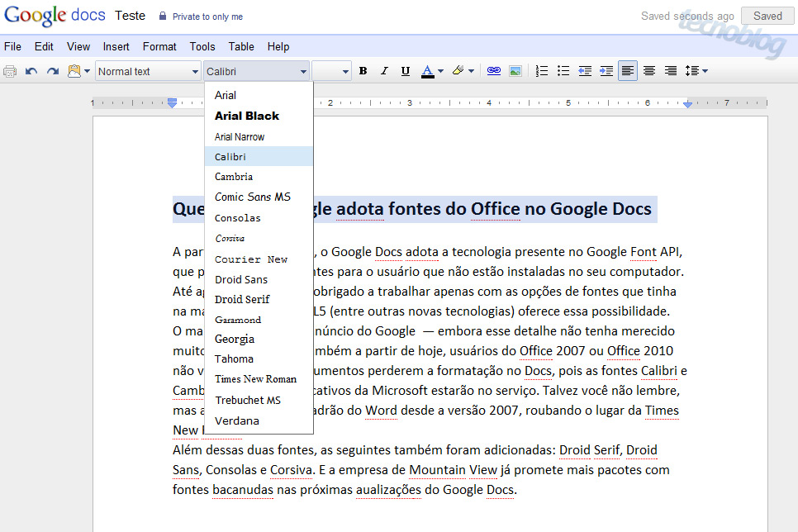Select Arial Black font

coord(259,116)
